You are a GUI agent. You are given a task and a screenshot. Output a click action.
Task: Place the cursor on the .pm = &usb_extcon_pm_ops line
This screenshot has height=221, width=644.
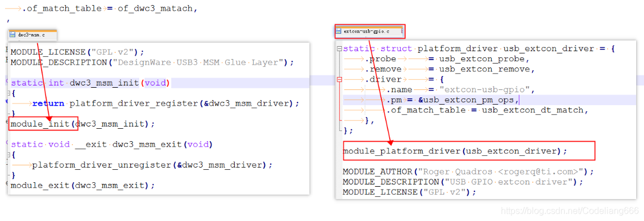click(x=453, y=100)
